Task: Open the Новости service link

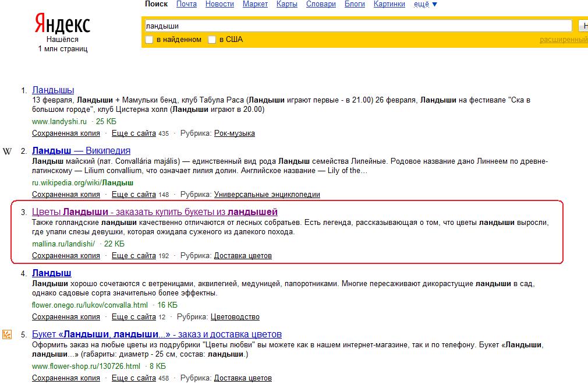Action: pos(219,4)
